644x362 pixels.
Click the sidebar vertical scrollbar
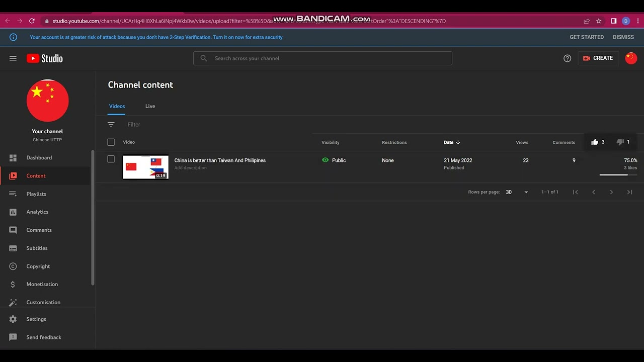pos(93,218)
